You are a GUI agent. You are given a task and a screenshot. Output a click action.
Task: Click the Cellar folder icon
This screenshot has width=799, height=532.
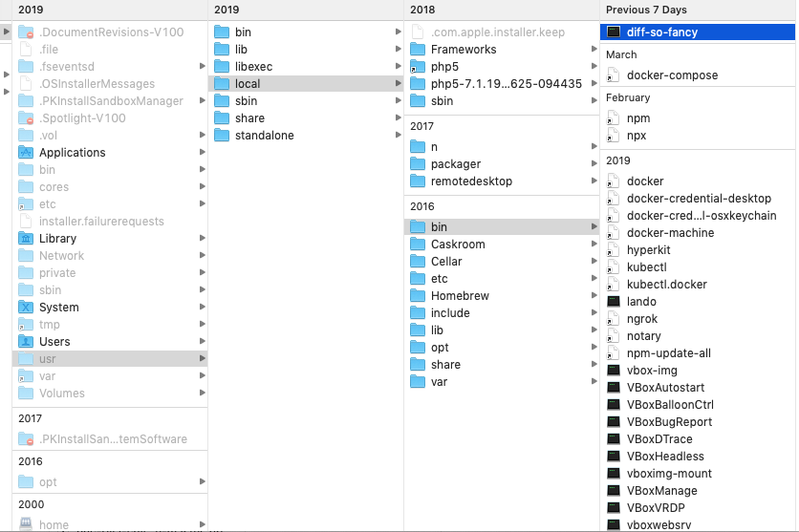(418, 261)
